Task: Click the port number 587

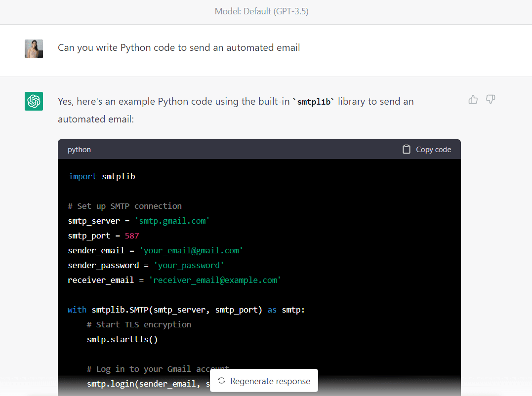Action: (132, 236)
